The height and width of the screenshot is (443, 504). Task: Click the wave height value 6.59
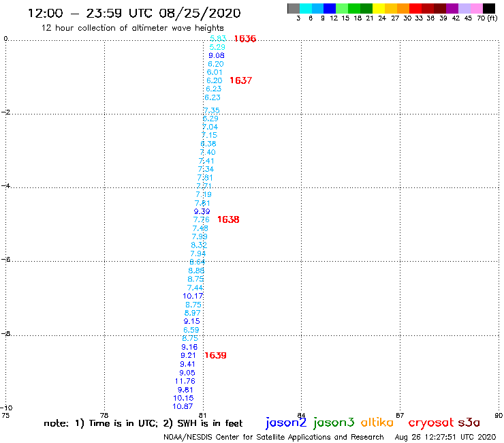(191, 330)
